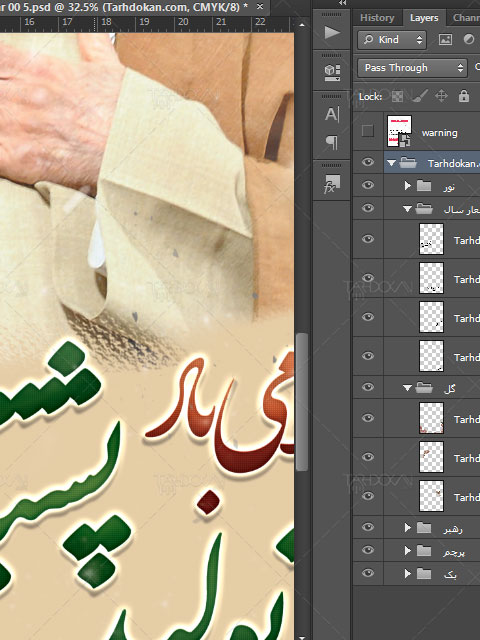Expand the بک group
Image resolution: width=480 pixels, height=640 pixels.
coord(407,573)
